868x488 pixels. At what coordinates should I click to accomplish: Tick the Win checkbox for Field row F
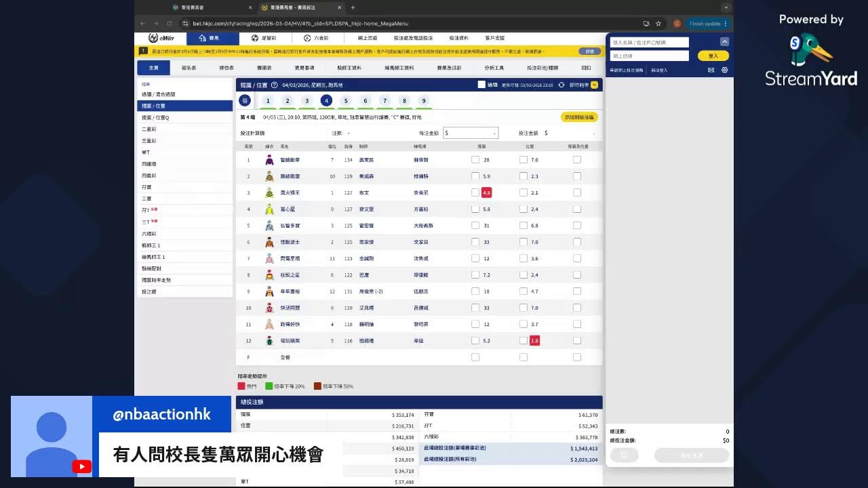[x=475, y=357]
